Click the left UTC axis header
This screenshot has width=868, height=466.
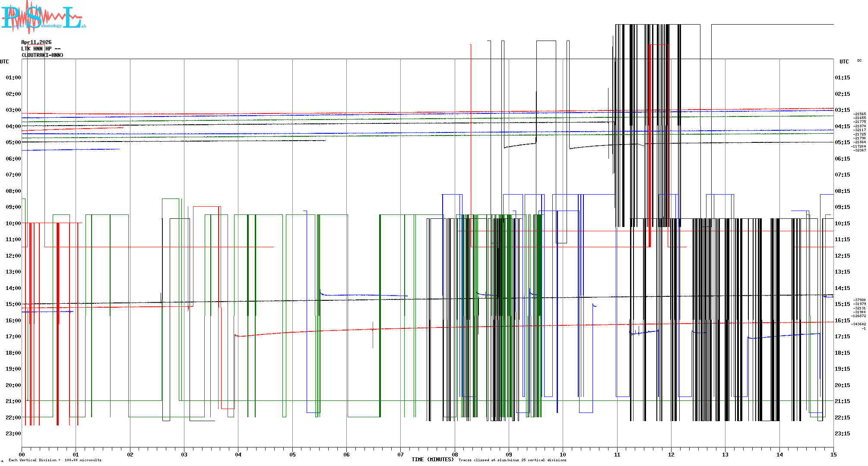(4, 62)
